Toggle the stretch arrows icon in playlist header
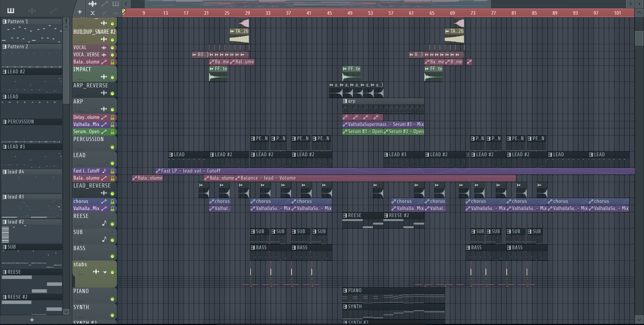The height and width of the screenshot is (325, 644). [116, 13]
